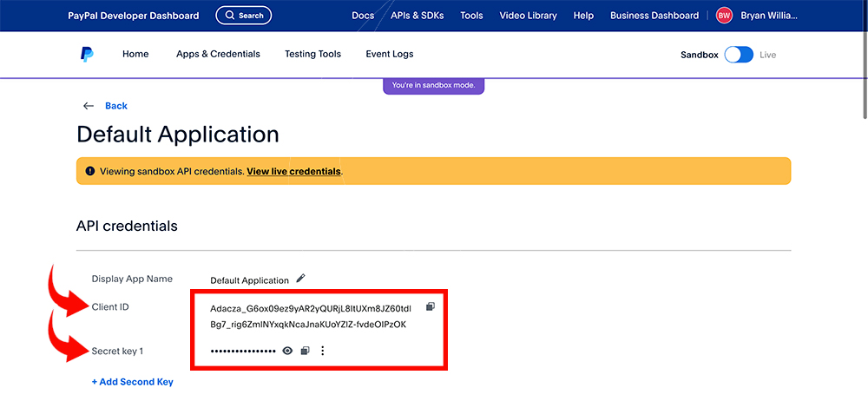Click the API credentials heading
This screenshot has height=401, width=868.
(127, 226)
